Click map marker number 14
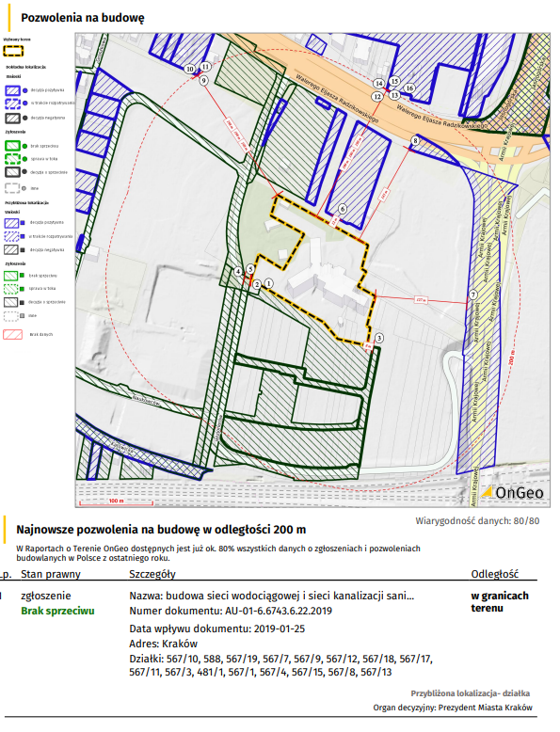Viewport: 560px width, 732px height. click(x=378, y=84)
